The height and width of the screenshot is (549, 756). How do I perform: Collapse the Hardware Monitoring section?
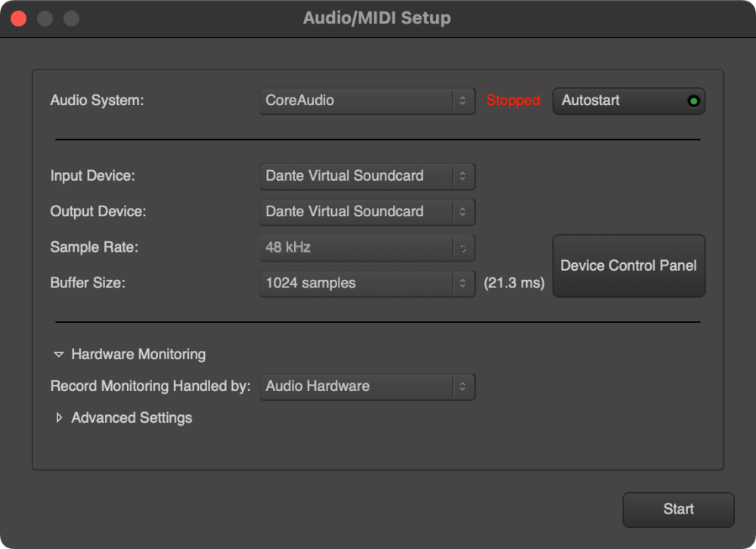tap(60, 354)
